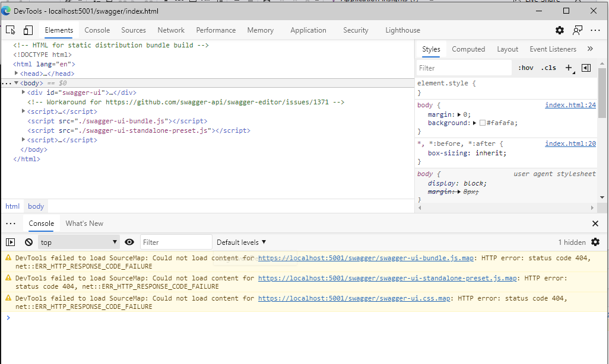The width and height of the screenshot is (609, 364).
Task: Open the Performance tab
Action: click(x=216, y=30)
